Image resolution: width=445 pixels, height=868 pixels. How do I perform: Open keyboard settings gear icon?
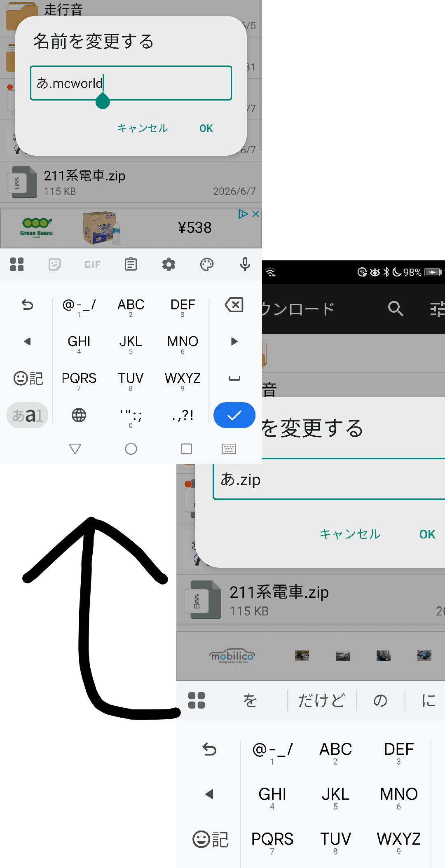pos(169,264)
